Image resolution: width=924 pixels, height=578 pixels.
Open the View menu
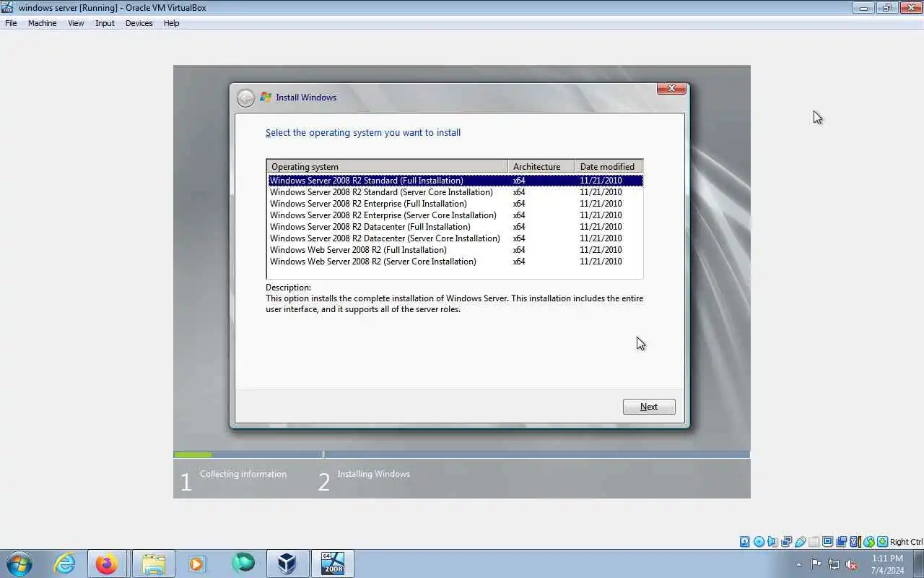(76, 23)
